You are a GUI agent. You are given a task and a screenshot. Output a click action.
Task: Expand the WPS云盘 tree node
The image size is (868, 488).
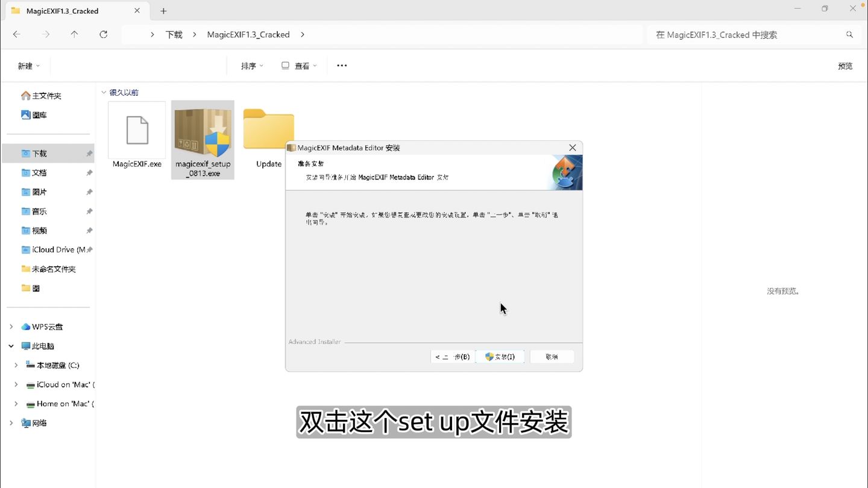tap(11, 327)
